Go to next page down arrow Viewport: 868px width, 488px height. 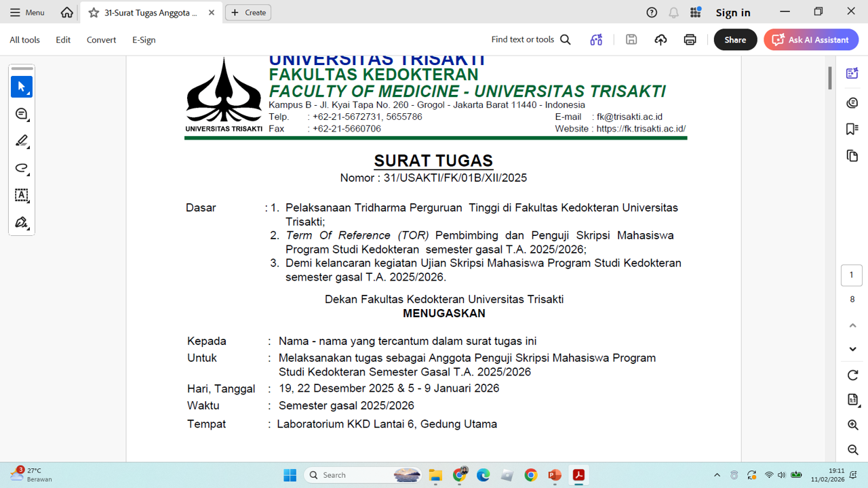coord(853,349)
